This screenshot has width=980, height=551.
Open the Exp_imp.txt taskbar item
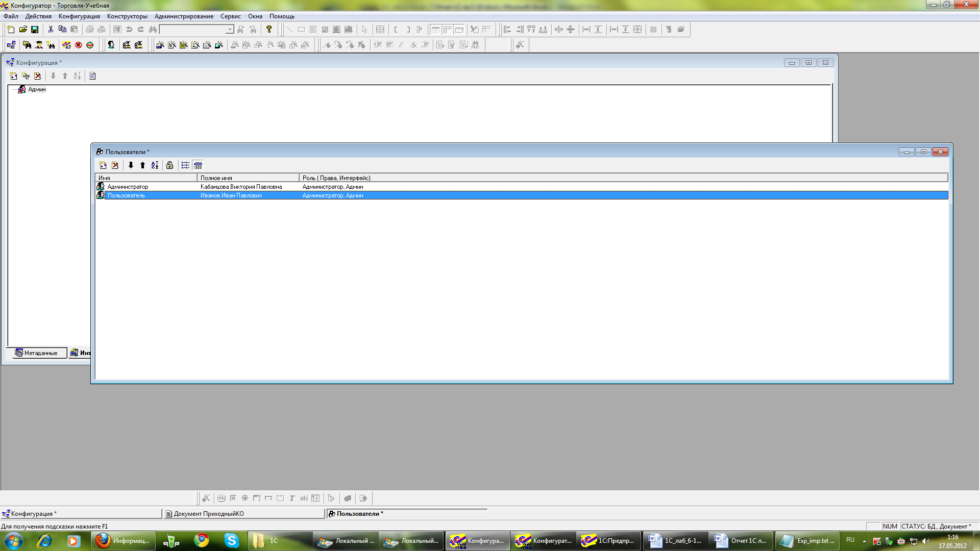click(x=807, y=541)
